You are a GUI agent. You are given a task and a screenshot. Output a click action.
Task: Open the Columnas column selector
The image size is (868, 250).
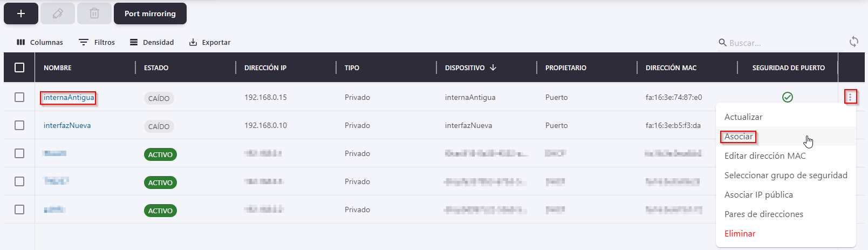click(x=40, y=42)
